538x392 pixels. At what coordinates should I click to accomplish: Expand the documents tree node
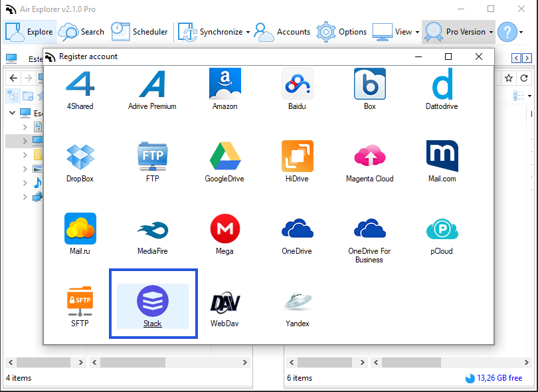point(25,127)
